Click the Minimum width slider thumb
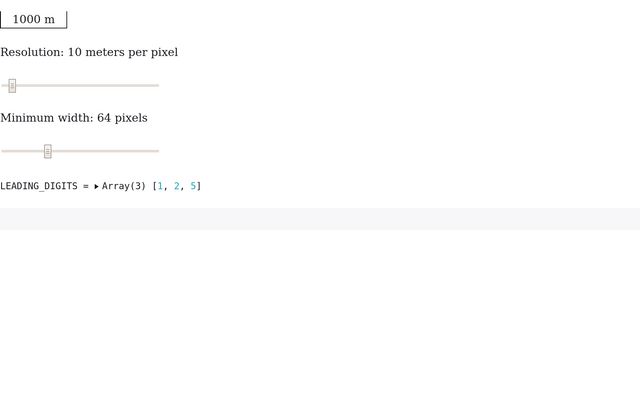 [x=47, y=151]
